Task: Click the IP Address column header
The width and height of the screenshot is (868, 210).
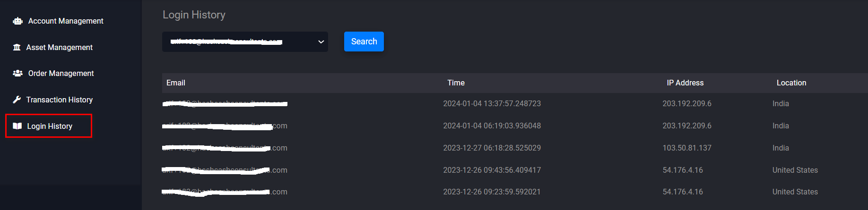Action: pyautogui.click(x=685, y=83)
